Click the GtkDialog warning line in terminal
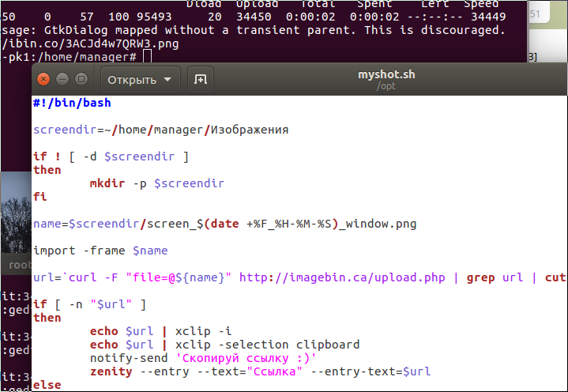Image resolution: width=568 pixels, height=392 pixels. point(254,30)
